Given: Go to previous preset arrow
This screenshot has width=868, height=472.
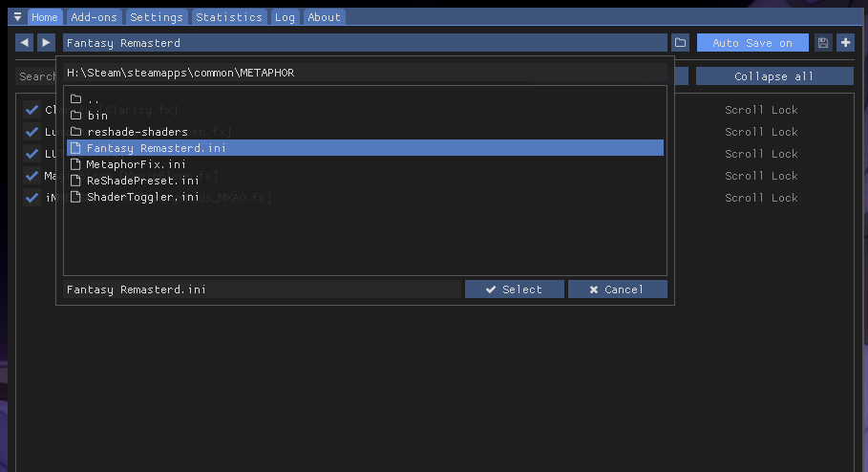Looking at the screenshot, I should point(25,43).
